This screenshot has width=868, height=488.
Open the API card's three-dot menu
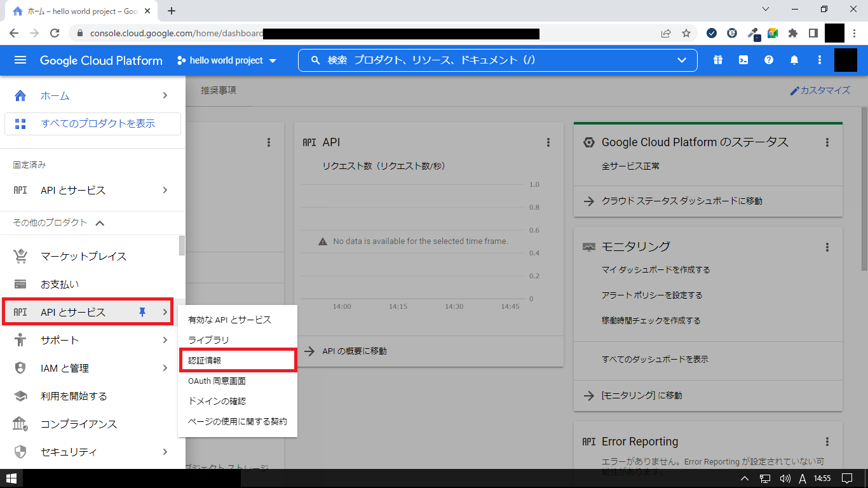[x=548, y=142]
